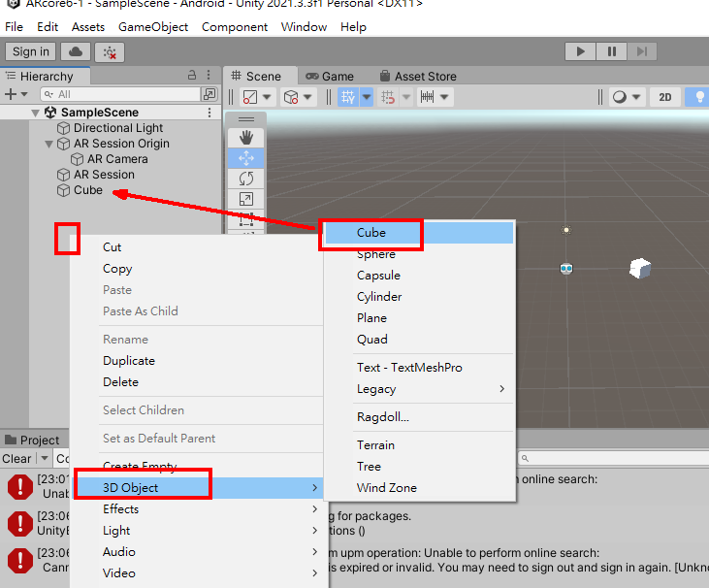709x588 pixels.
Task: Open the Clear button dropdown arrow
Action: (x=45, y=458)
